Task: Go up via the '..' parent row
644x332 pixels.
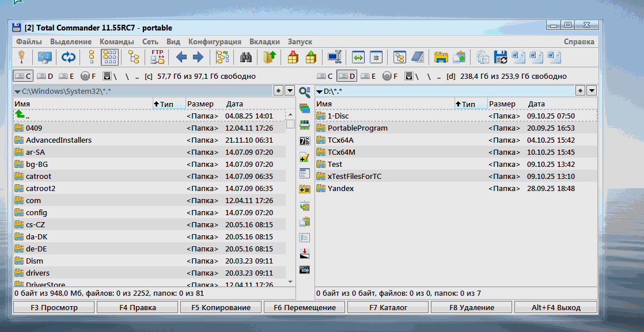Action: (x=150, y=116)
